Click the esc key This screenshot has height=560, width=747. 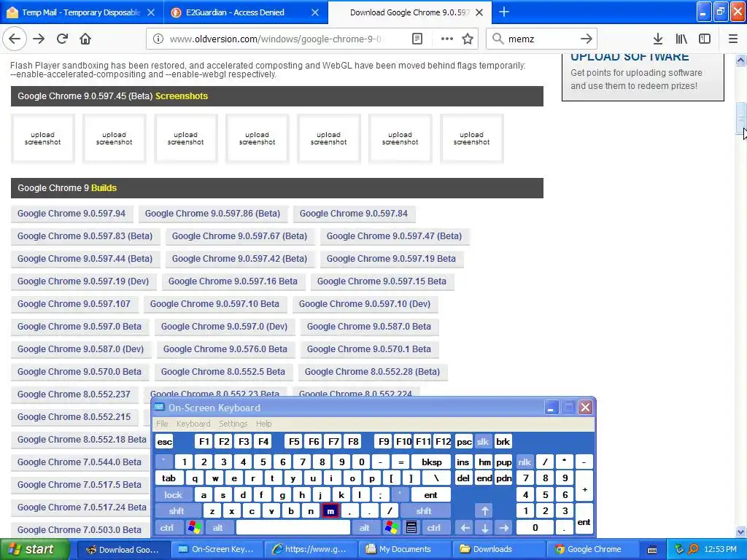[165, 442]
